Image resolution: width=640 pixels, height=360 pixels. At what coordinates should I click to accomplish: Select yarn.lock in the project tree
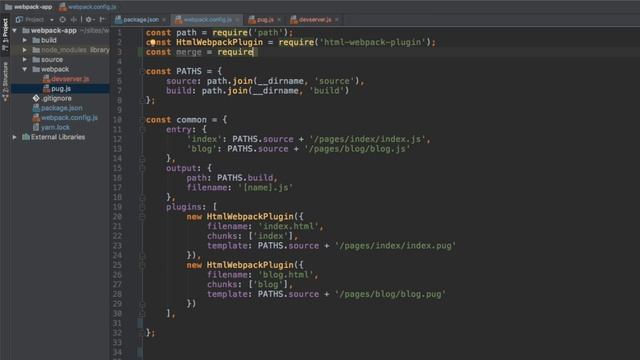tap(56, 127)
